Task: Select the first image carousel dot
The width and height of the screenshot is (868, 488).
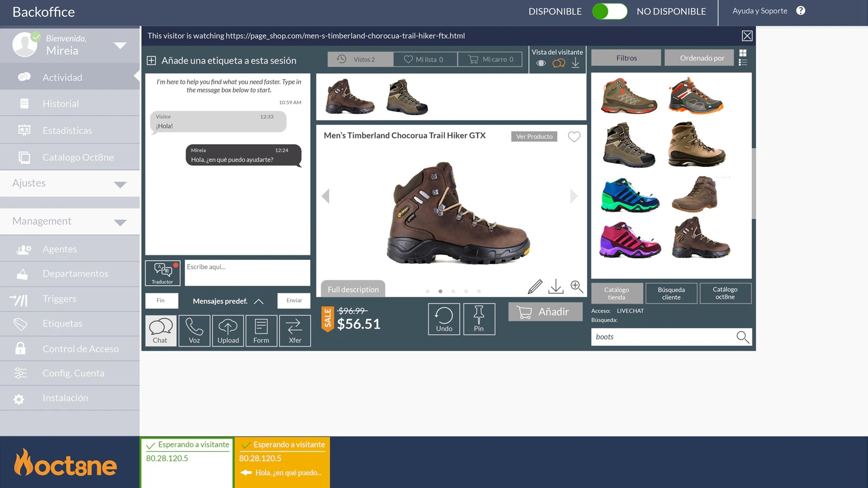Action: coord(427,291)
